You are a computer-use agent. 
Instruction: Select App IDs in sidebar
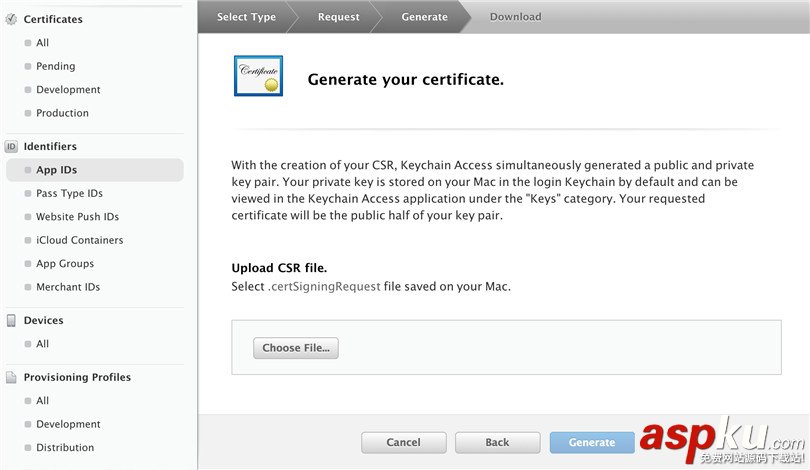point(56,170)
